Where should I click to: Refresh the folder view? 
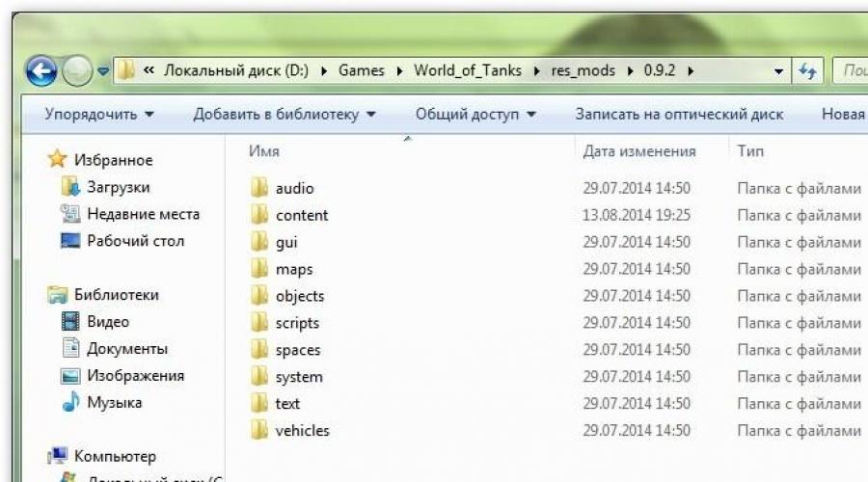pos(807,70)
